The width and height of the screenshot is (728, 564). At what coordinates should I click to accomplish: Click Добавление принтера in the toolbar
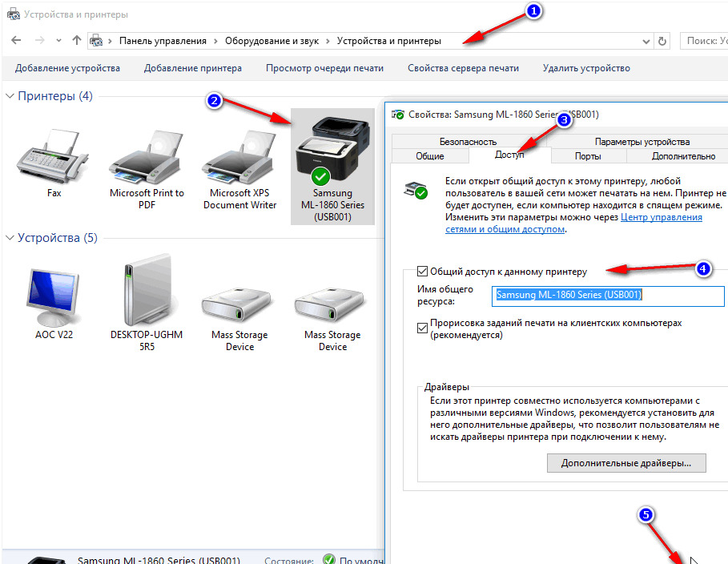(x=193, y=68)
